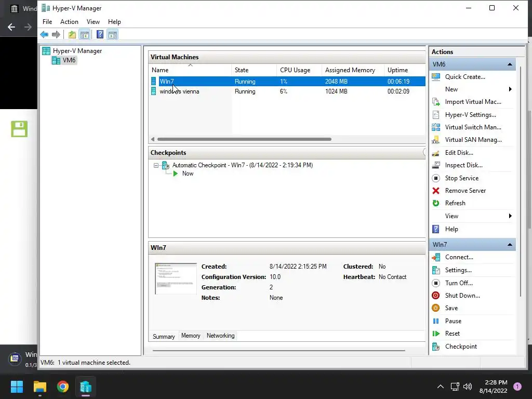Open Virtual Switch Manager

point(473,127)
